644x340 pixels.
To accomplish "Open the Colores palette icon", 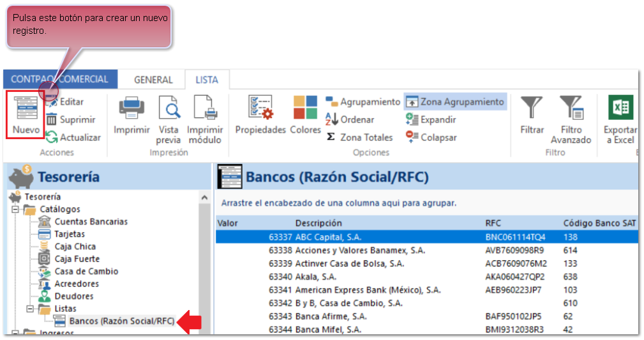I will (305, 107).
